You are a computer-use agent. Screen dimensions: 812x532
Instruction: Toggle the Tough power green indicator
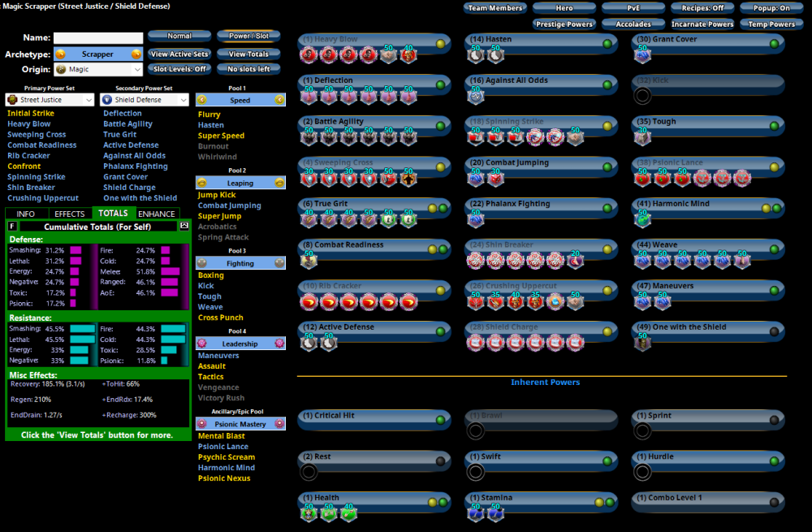(775, 126)
